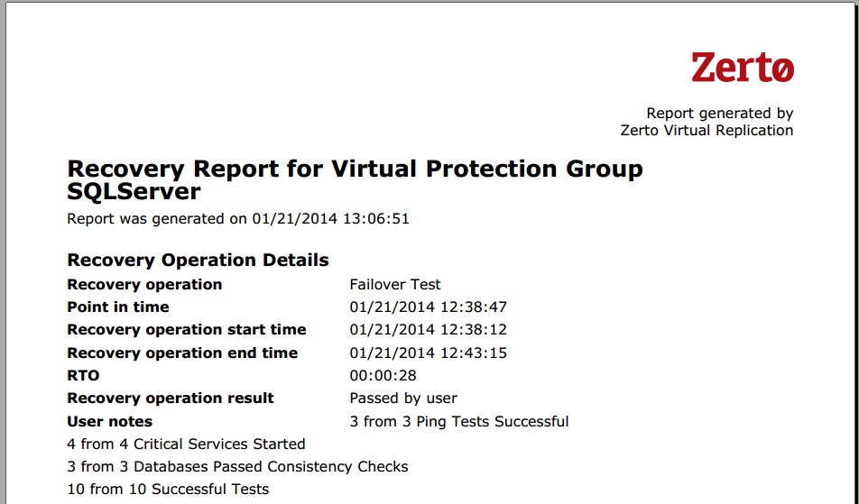Click the Zerto logo
The width and height of the screenshot is (859, 504).
[743, 68]
